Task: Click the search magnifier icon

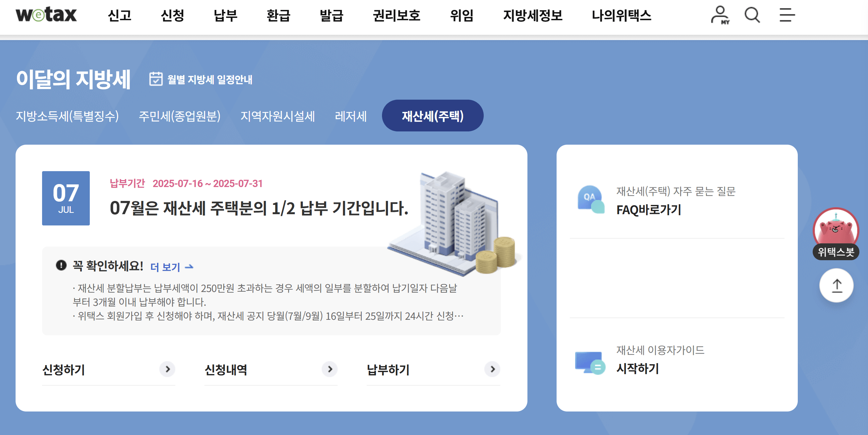Action: (x=752, y=15)
